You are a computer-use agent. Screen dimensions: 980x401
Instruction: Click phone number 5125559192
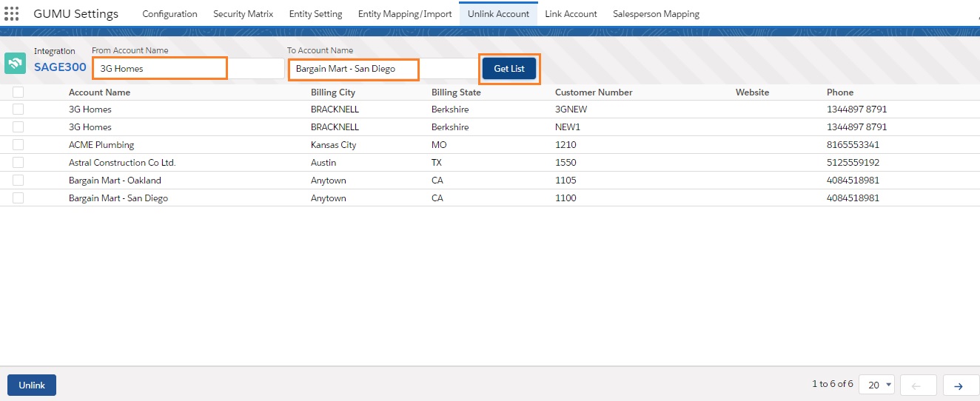pos(853,163)
